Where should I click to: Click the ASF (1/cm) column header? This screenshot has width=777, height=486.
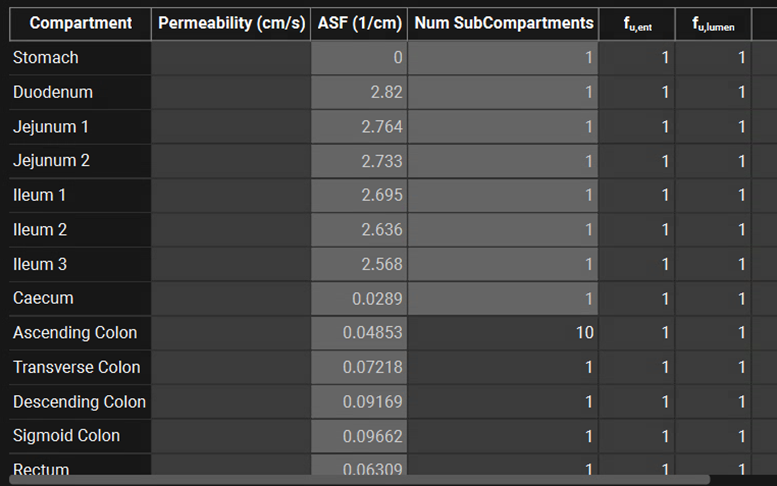[359, 23]
